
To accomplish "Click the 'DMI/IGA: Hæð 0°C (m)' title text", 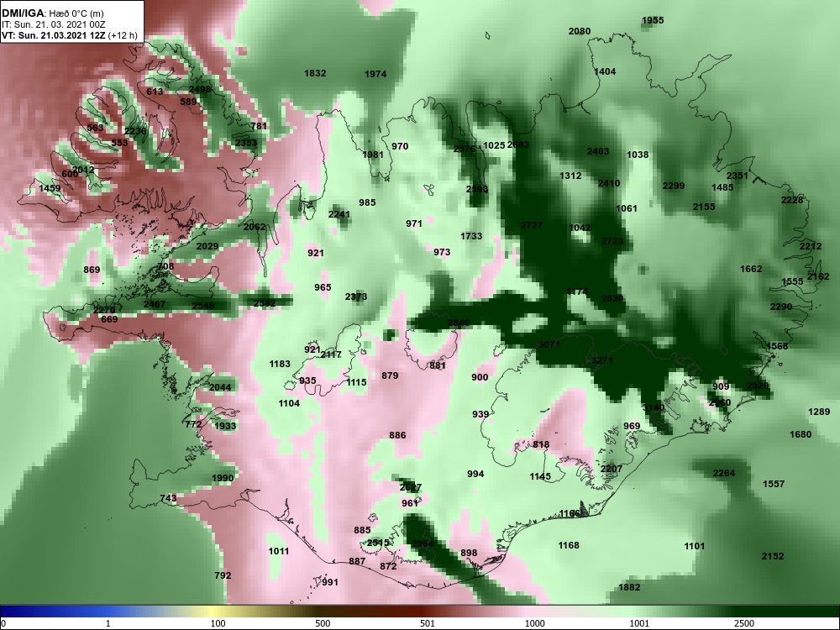I will point(52,13).
